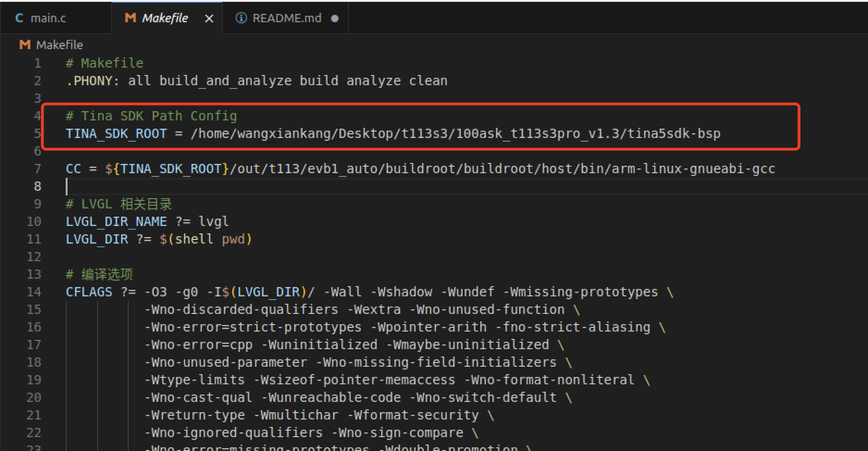Image resolution: width=868 pixels, height=451 pixels.
Task: Click the M icon in the breadcrumb bar
Action: [25, 45]
